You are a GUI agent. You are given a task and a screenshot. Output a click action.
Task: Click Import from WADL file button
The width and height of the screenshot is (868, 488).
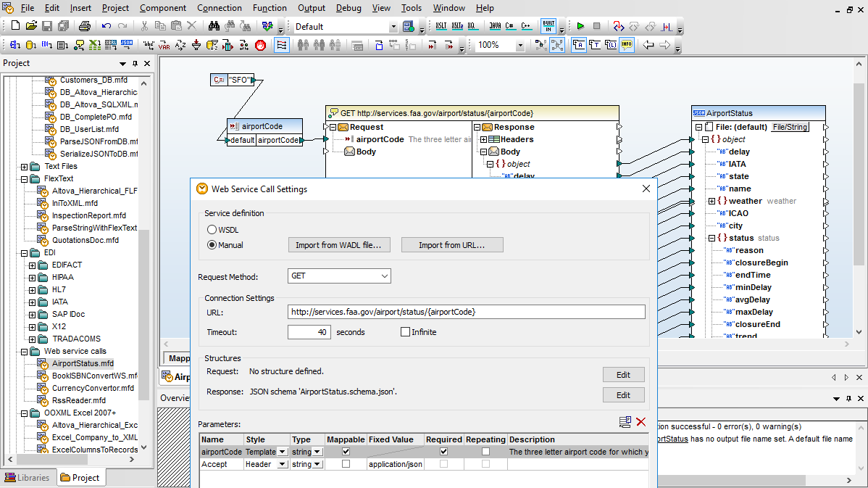click(x=339, y=245)
